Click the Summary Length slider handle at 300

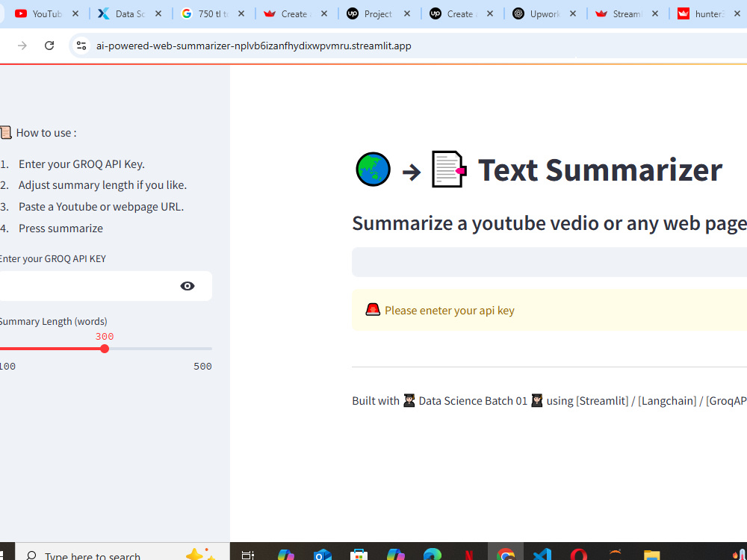(105, 349)
